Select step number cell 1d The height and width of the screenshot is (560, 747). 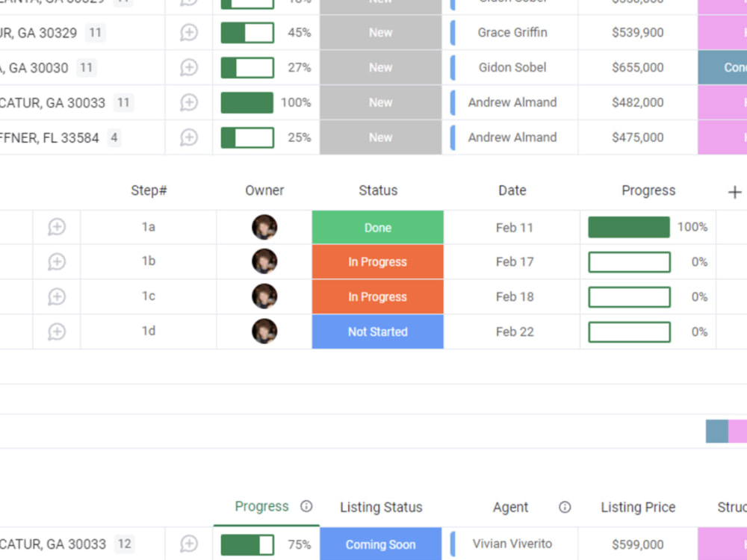click(149, 332)
